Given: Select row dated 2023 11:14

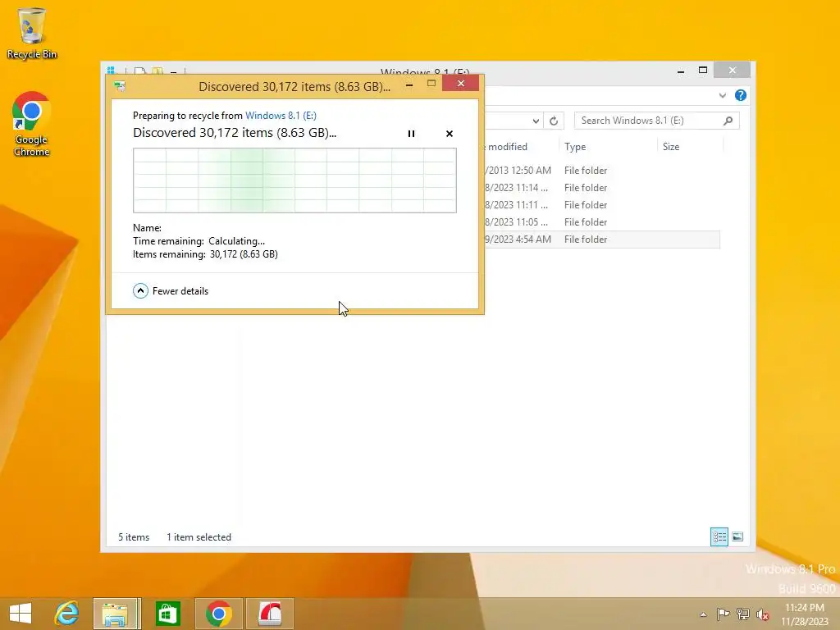Looking at the screenshot, I should pyautogui.click(x=602, y=188).
